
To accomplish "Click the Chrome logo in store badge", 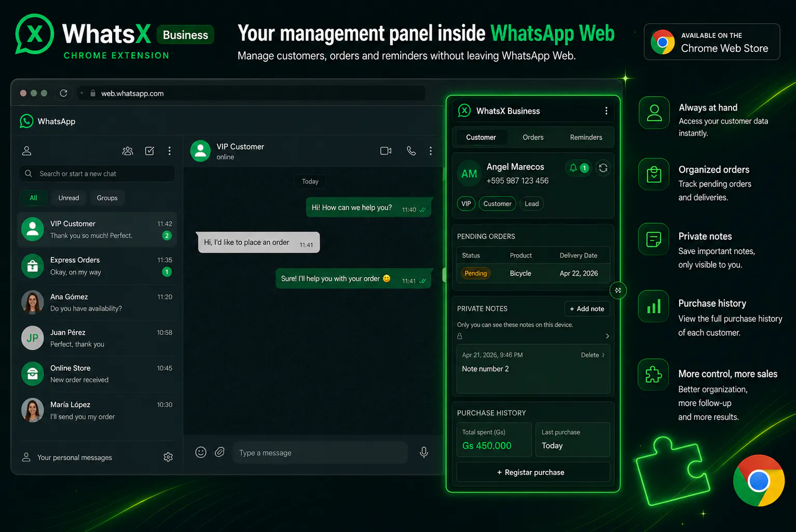I will (x=663, y=42).
